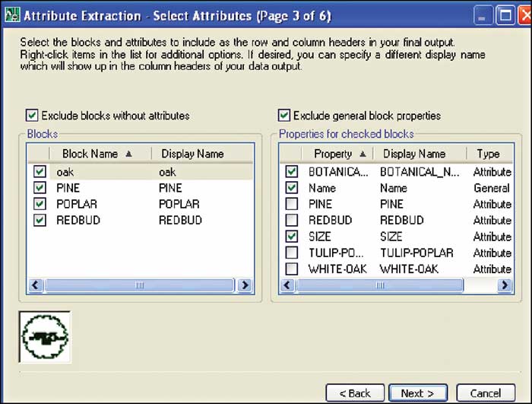Uncheck the PINE block checkbox

coord(40,188)
